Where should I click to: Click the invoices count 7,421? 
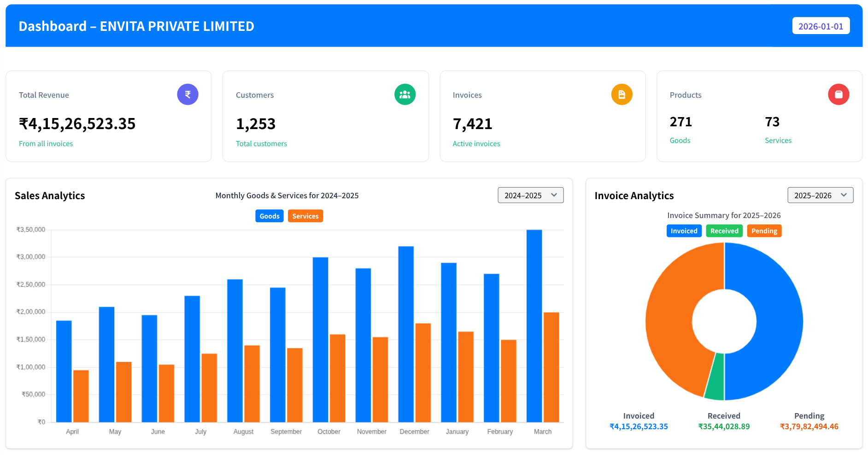[x=473, y=124]
